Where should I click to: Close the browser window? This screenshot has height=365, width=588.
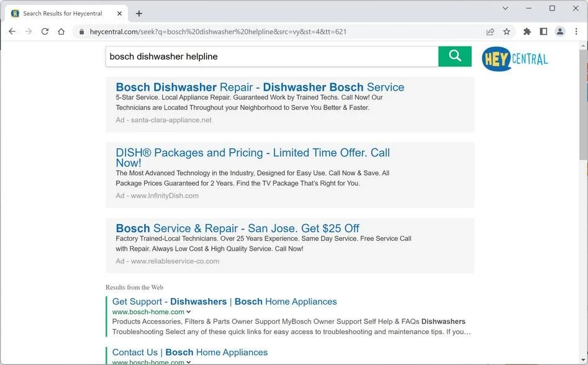coord(576,8)
